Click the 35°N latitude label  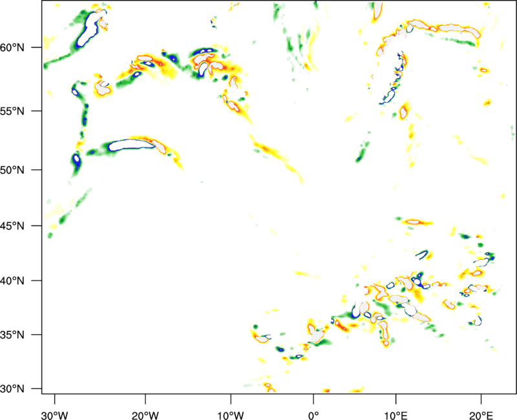(12, 335)
